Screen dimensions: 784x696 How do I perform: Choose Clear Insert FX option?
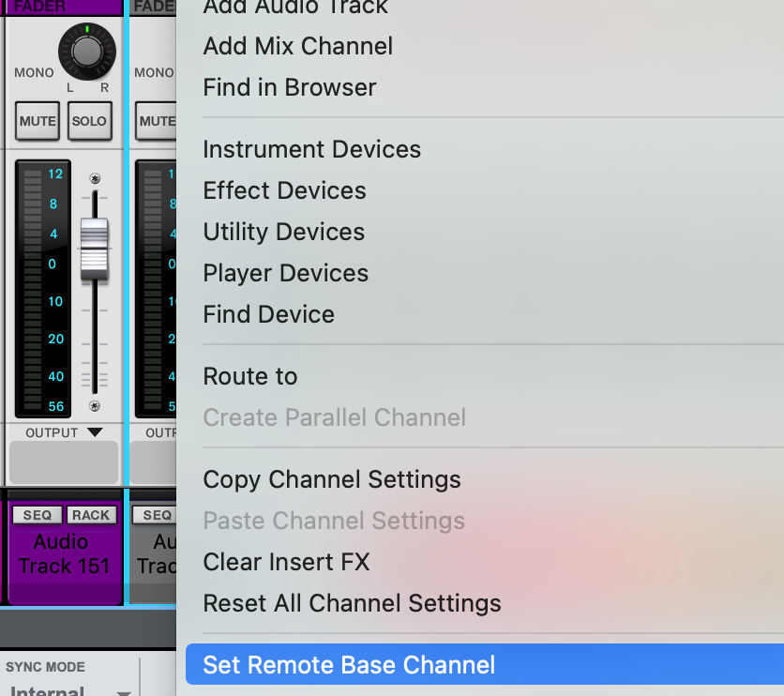[286, 562]
